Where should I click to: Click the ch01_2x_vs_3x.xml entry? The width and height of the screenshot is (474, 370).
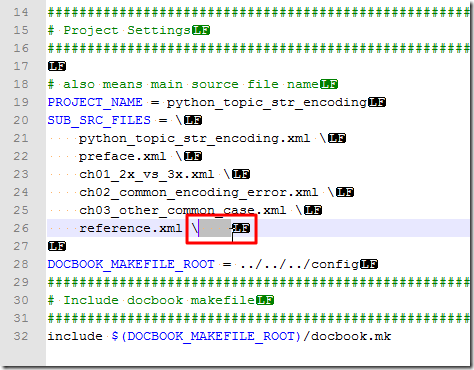146,175
